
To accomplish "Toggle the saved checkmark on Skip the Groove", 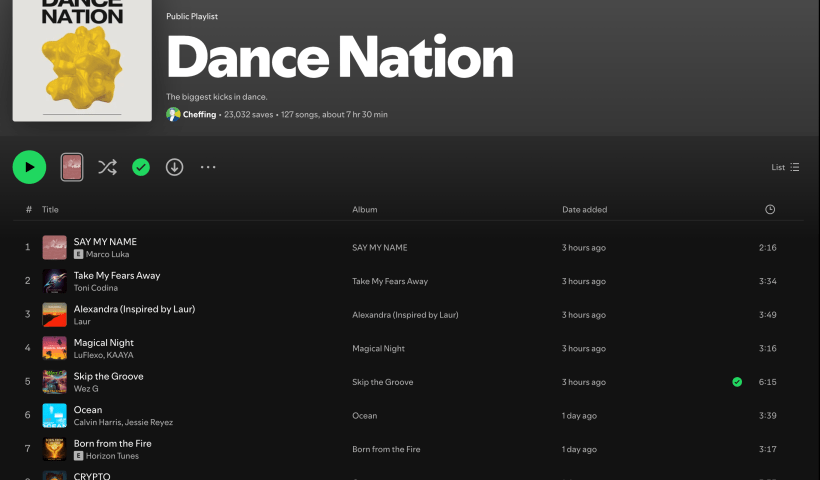I will tap(737, 382).
